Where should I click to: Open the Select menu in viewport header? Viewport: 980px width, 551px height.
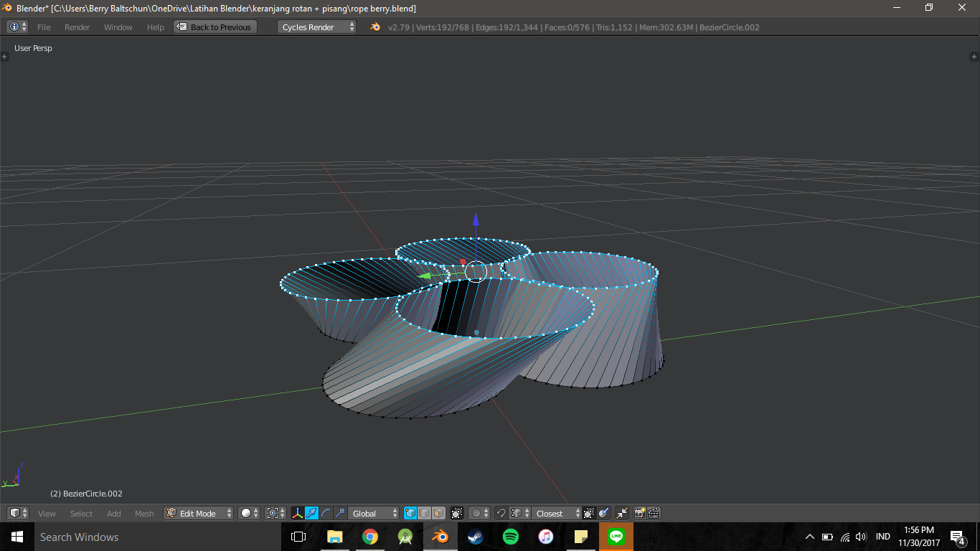81,514
